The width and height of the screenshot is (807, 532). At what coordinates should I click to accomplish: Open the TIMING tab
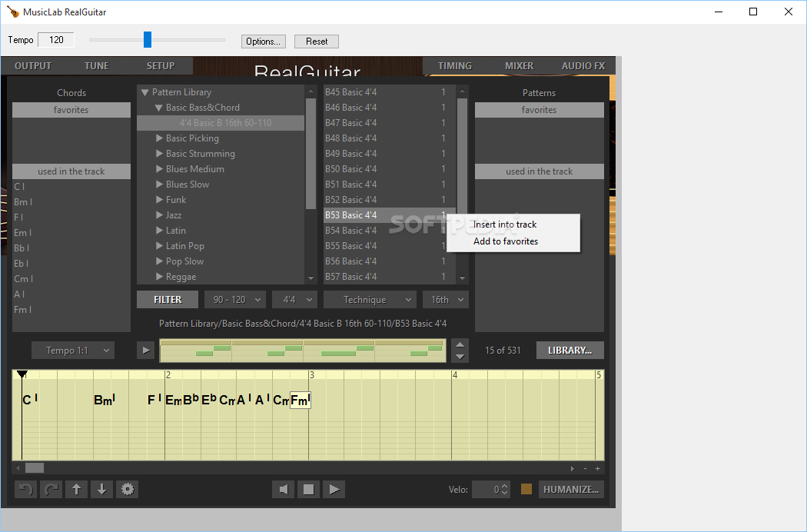coord(455,66)
